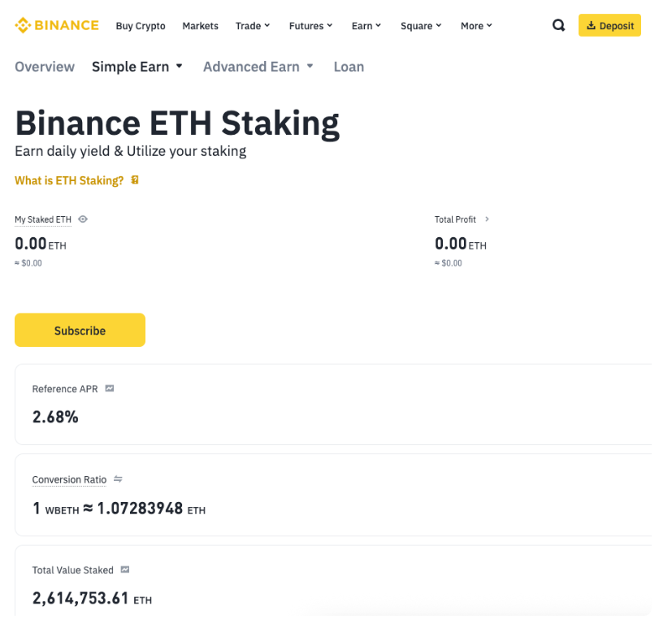Open the search magnifier icon
The width and height of the screenshot is (672, 632).
tap(558, 25)
